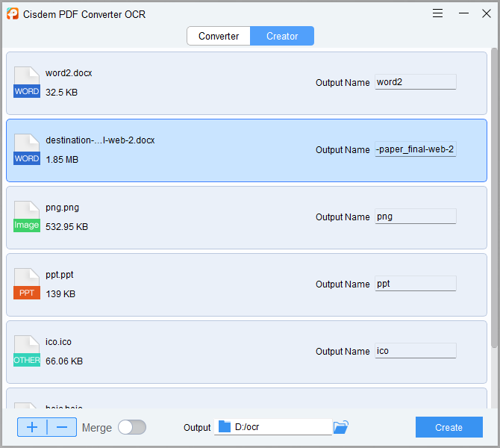Click the WORD file icon for word2.docx
The image size is (500, 448).
[27, 82]
